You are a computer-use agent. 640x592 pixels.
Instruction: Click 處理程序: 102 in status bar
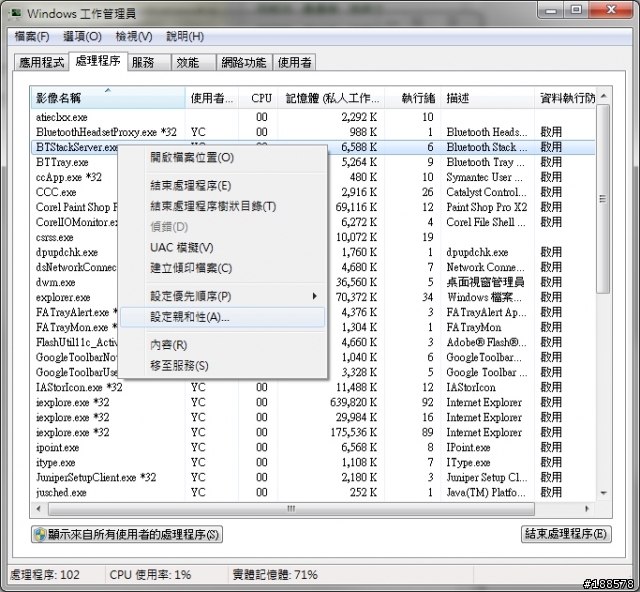point(44,575)
